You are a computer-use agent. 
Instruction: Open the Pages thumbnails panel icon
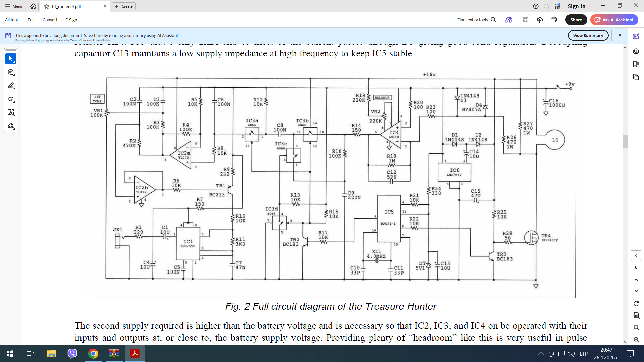tap(636, 77)
